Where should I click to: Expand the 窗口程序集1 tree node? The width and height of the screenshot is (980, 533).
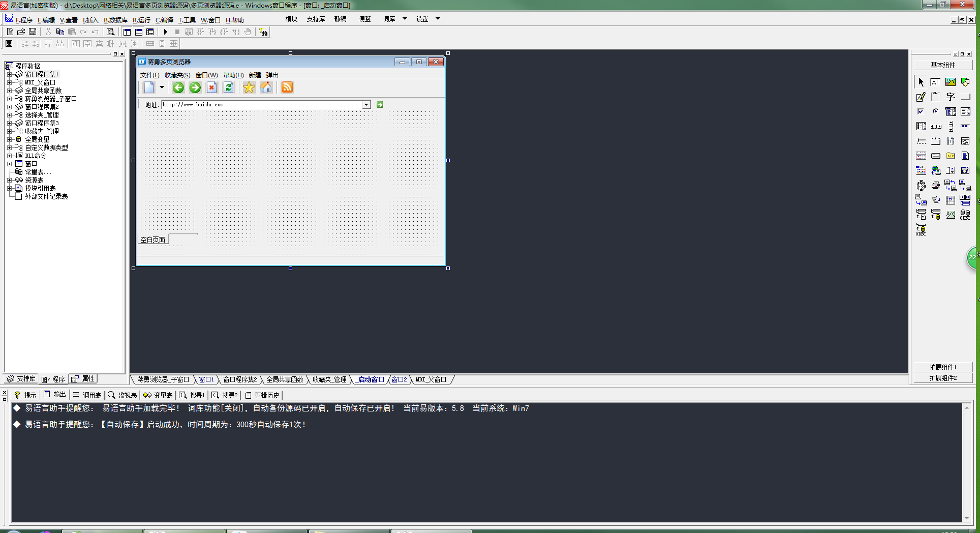tap(9, 74)
